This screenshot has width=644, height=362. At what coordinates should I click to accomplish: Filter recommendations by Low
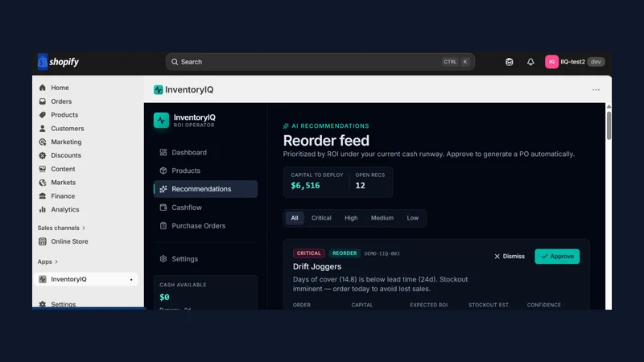coord(412,218)
